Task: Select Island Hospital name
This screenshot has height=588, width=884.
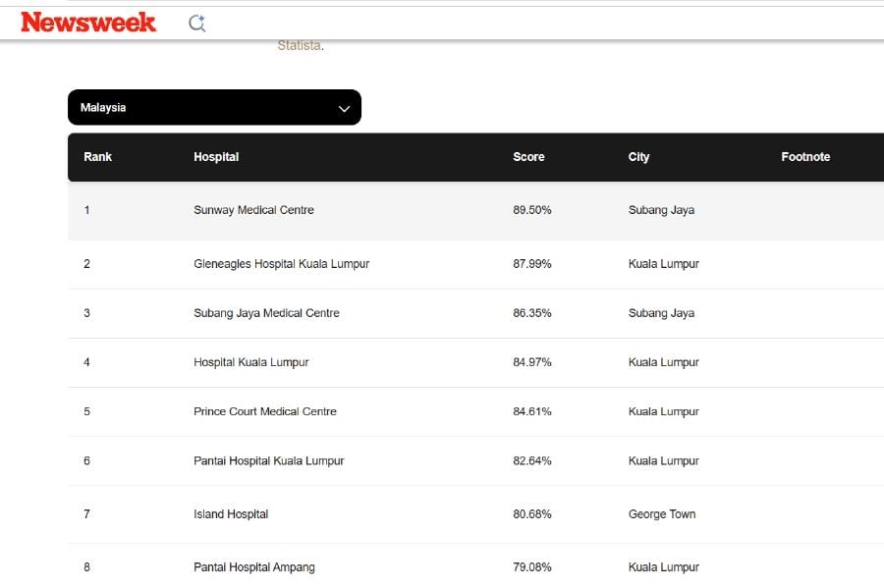Action: click(x=231, y=513)
